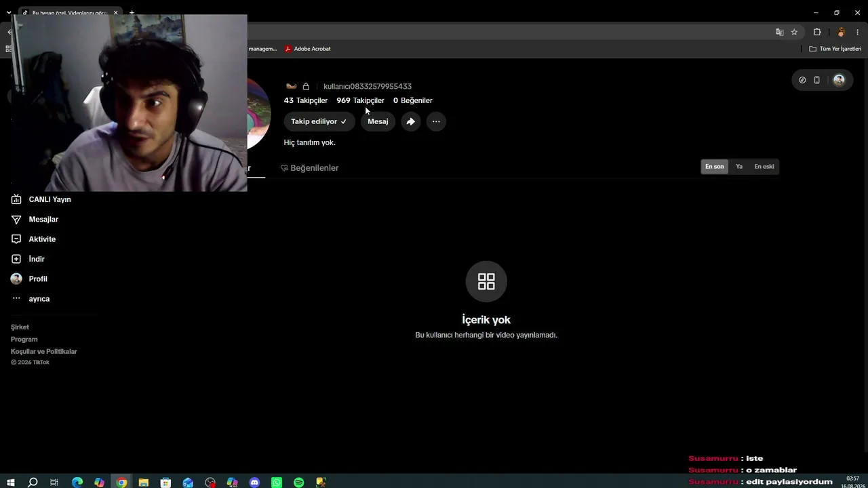Click the 0 Beğeniler count
Image resolution: width=868 pixels, height=488 pixels.
(x=413, y=100)
